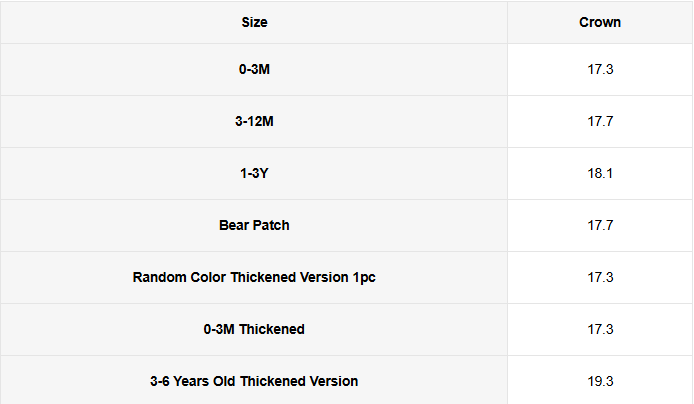Select the 0-3M size cell

click(254, 70)
